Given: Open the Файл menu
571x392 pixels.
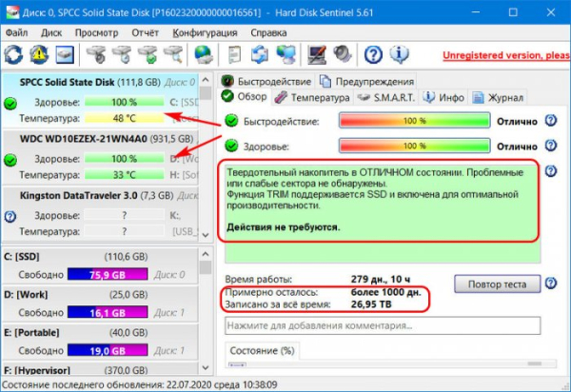Looking at the screenshot, I should click(16, 32).
